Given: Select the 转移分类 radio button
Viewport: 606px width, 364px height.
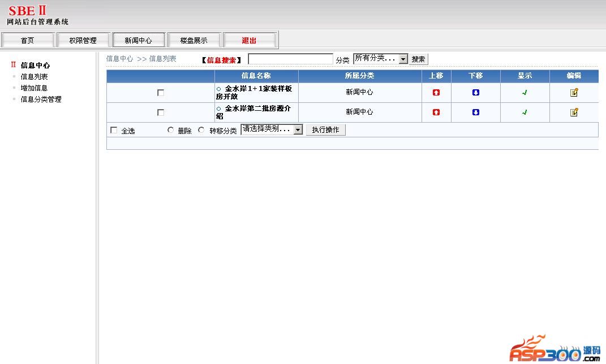Looking at the screenshot, I should coord(201,130).
